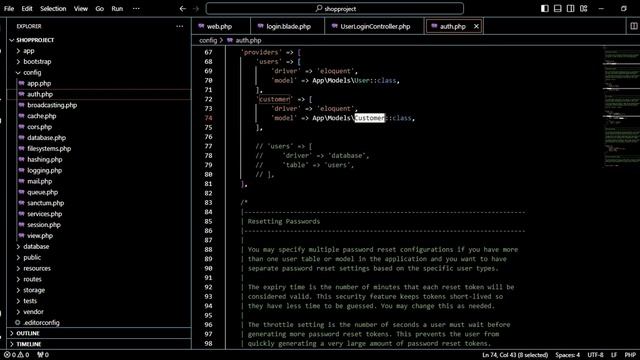The image size is (640, 360).
Task: Open the customize layout icon
Action: (x=584, y=9)
